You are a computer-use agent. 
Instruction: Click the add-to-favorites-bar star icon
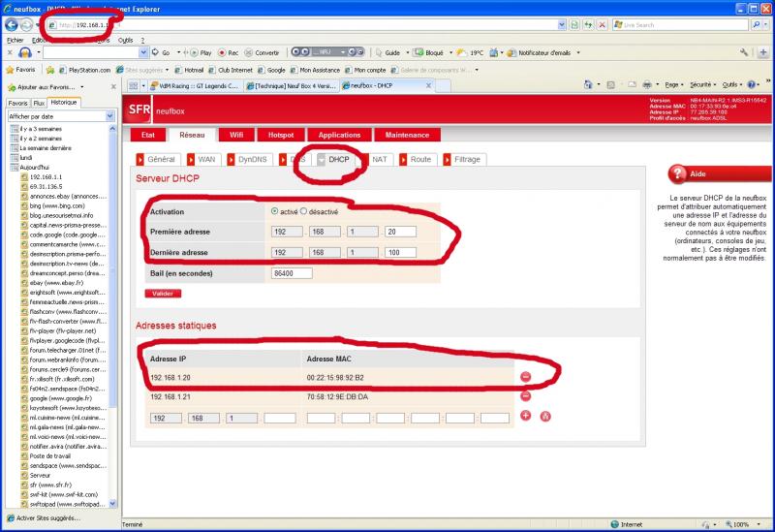(50, 70)
